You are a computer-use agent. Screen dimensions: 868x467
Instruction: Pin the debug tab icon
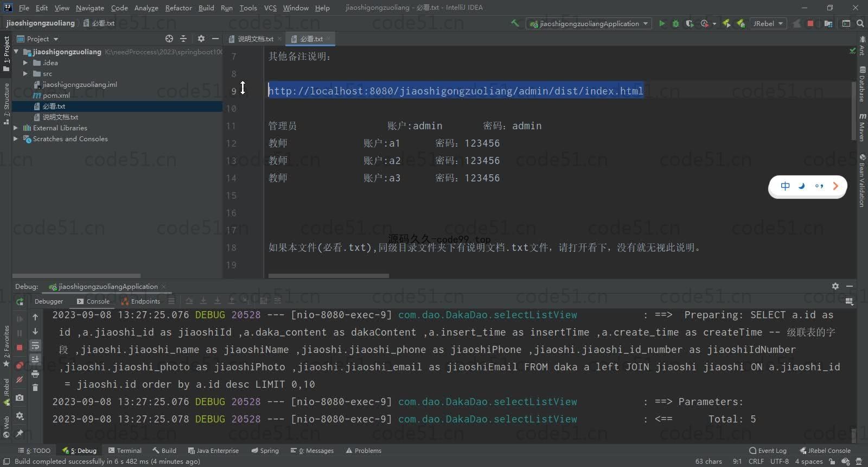20,433
